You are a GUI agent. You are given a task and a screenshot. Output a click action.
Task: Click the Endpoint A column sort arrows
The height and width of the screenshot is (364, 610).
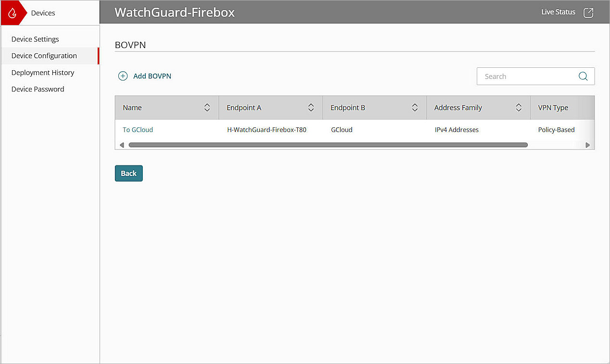[x=311, y=107]
